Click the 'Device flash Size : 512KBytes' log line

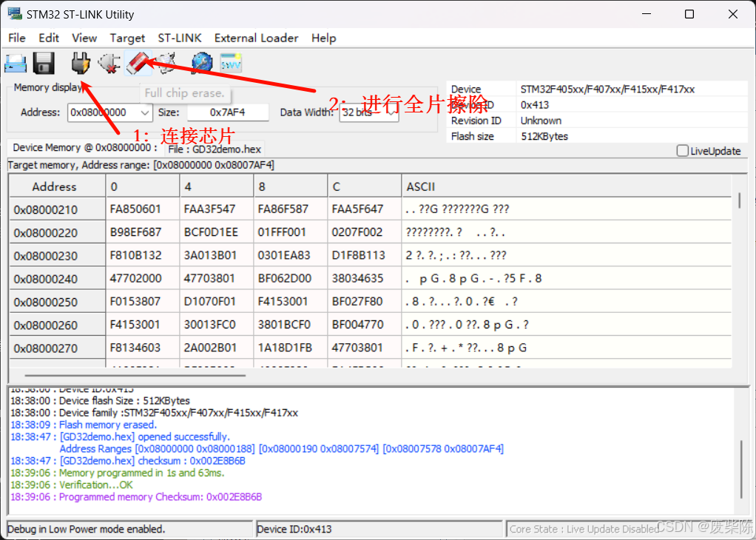tap(101, 401)
